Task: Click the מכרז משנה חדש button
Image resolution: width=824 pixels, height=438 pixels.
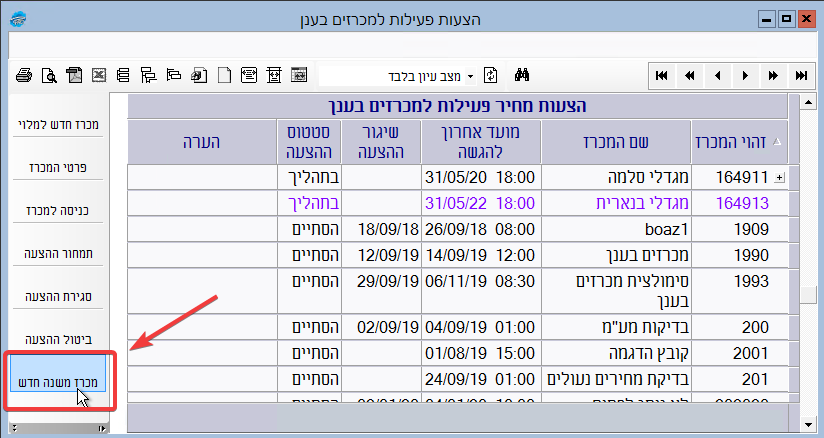Action: 60,381
